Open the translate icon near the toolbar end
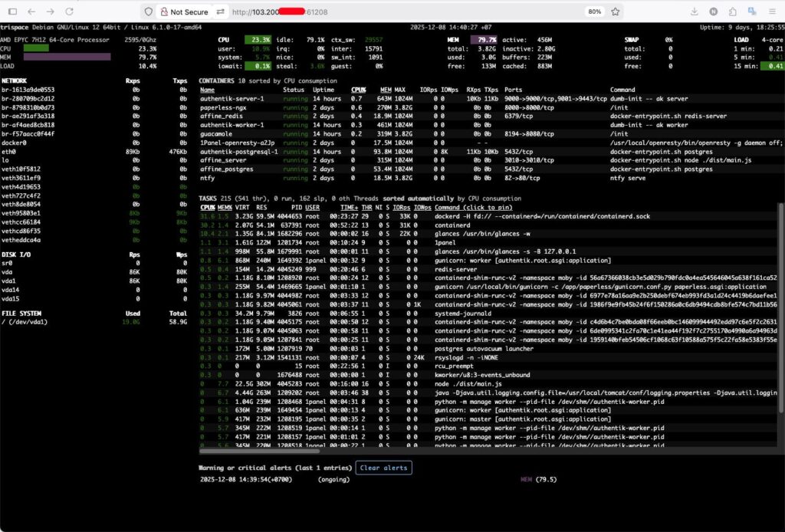Viewport: 785px width, 532px height. click(x=752, y=11)
